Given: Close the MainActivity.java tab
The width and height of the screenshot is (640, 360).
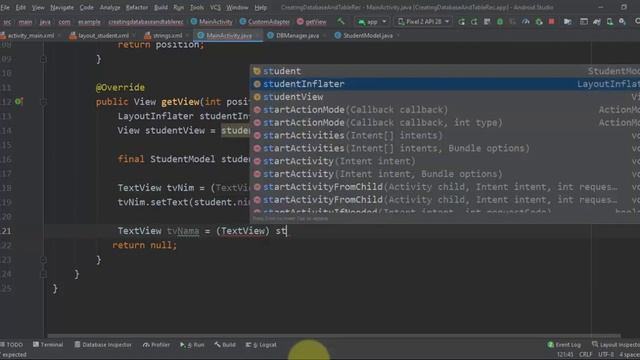Looking at the screenshot, I should click(x=258, y=36).
